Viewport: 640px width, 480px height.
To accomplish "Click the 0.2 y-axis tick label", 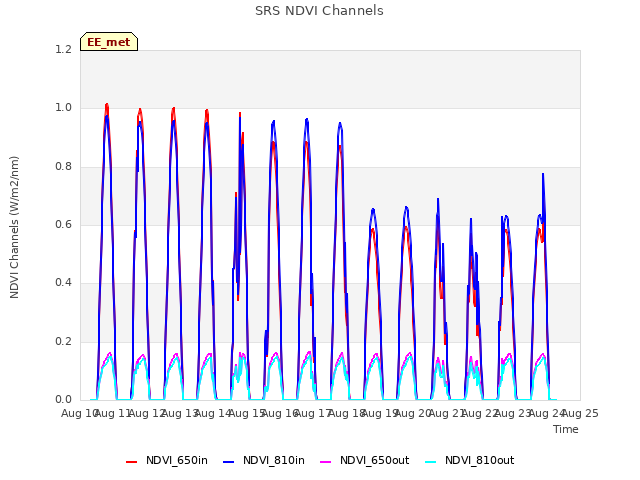I will [63, 341].
